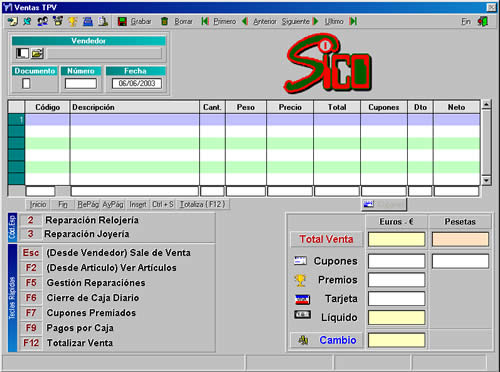Click the Tarjeta credit card icon
Image resolution: width=500 pixels, height=372 pixels.
tap(302, 299)
